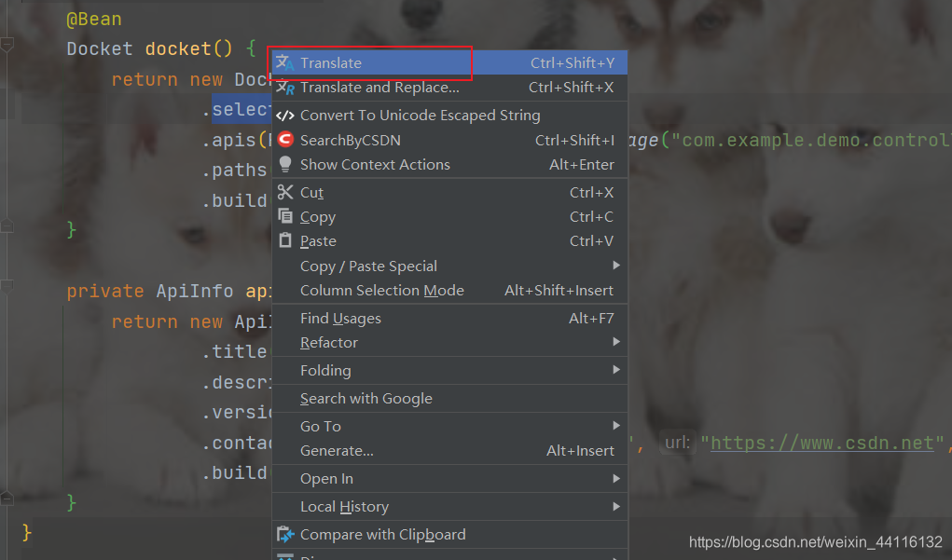Select Generate... menu entry
Viewport: 952px width, 560px height.
point(449,450)
